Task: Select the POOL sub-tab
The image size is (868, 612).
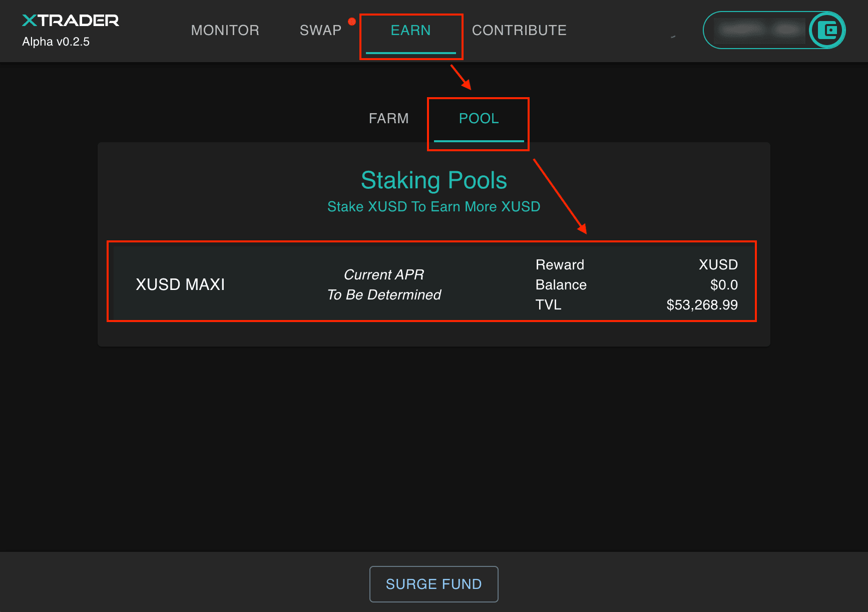Action: (479, 119)
